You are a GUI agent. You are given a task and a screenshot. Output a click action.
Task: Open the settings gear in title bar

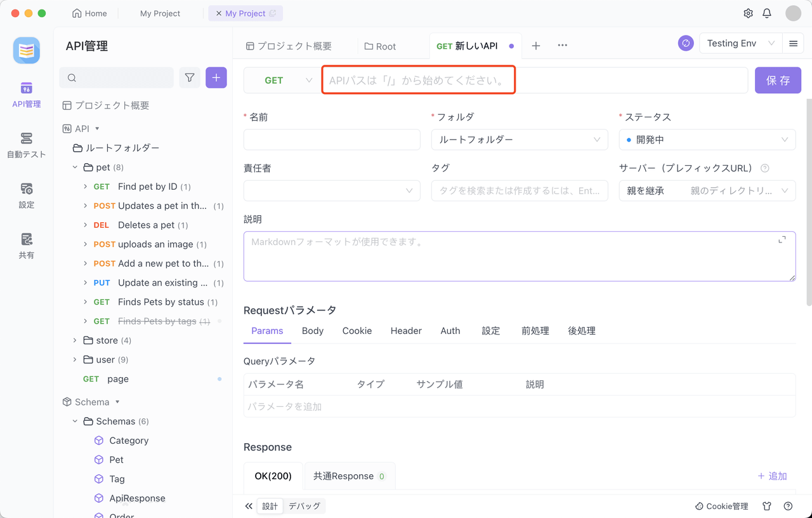[748, 13]
